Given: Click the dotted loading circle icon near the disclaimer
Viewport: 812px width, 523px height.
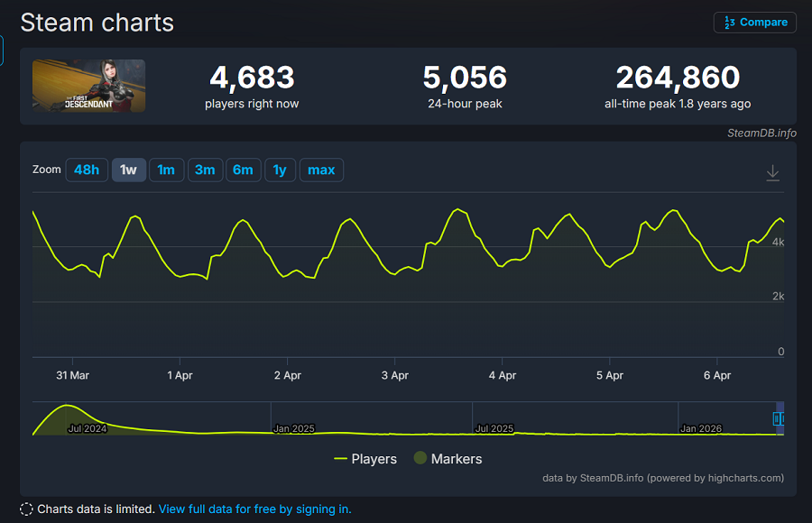Looking at the screenshot, I should [x=26, y=509].
